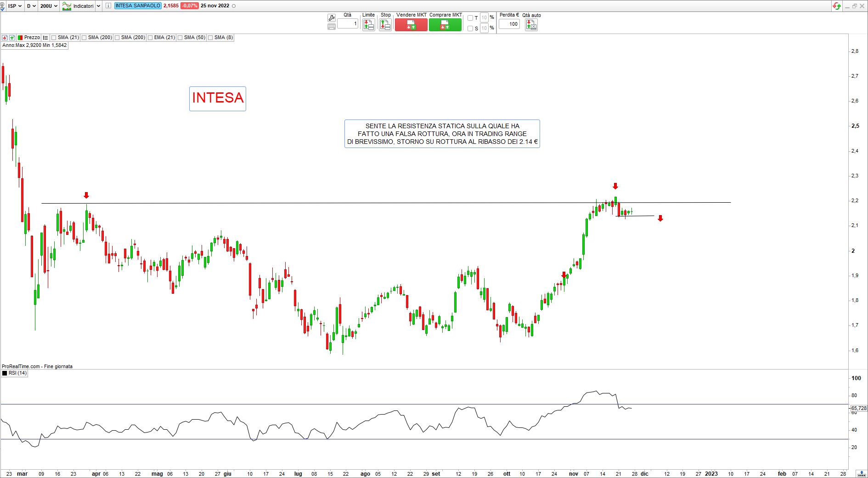This screenshot has width=868, height=478.
Task: Open the ISP ticker symbol dropdown
Action: (15, 6)
